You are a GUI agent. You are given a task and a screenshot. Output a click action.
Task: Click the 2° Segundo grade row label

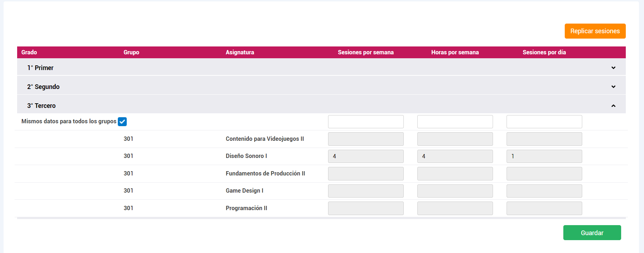(x=43, y=87)
